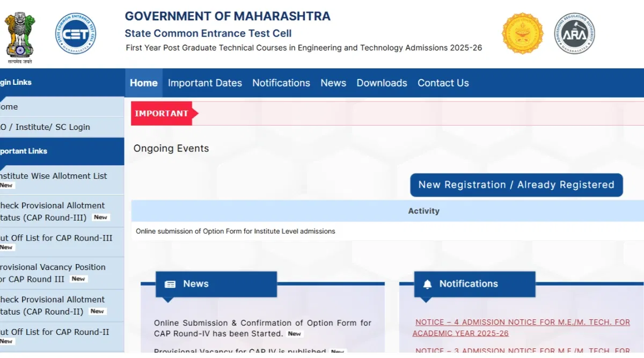Open NOTICE – 3 admission notice link
Screen dimensions: 644x358
523,352
